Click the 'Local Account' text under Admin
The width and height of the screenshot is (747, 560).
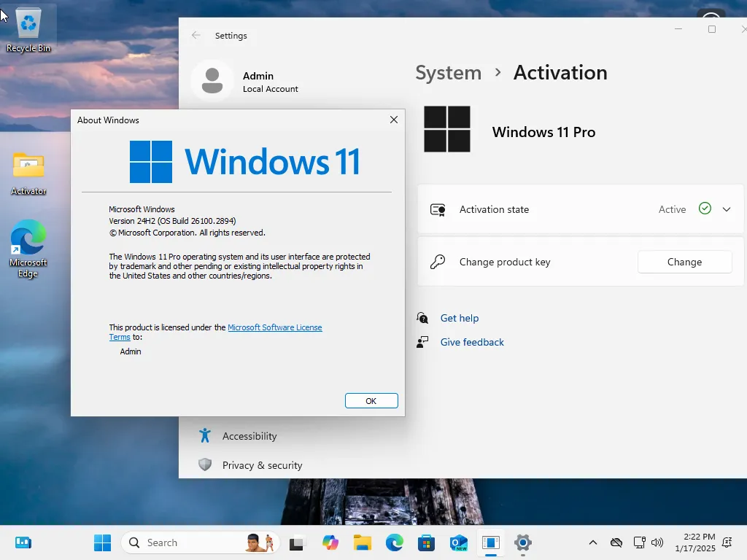270,89
